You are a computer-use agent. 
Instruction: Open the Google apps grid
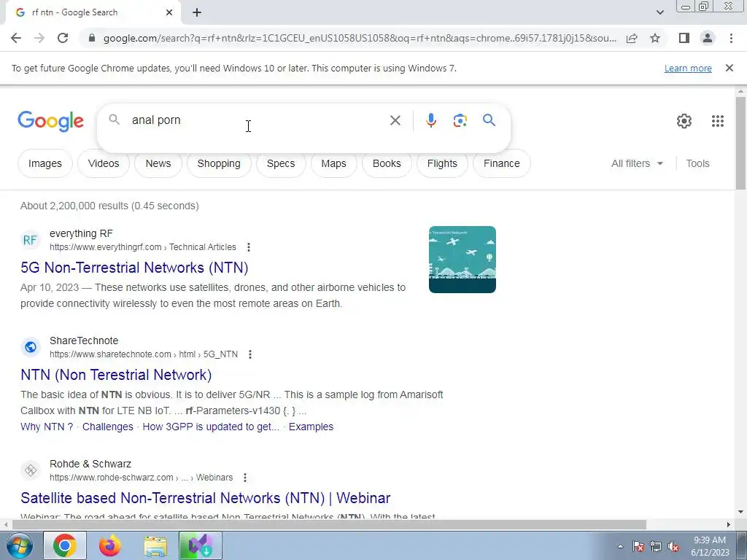pos(718,121)
